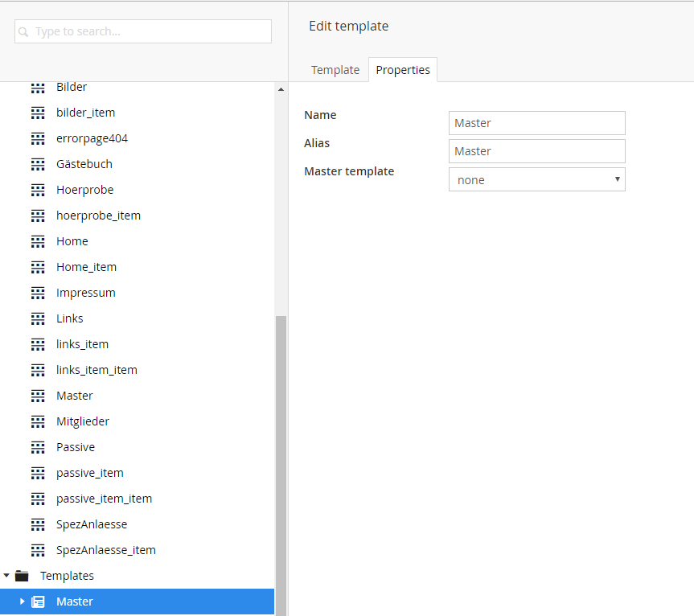The image size is (694, 616).
Task: Switch to the Template tab
Action: [x=335, y=70]
